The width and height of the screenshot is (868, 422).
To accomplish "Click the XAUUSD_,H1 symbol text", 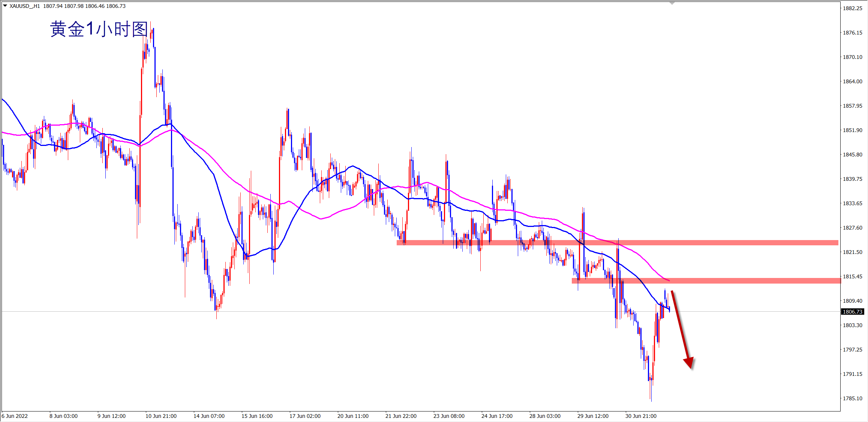I will 24,6.
